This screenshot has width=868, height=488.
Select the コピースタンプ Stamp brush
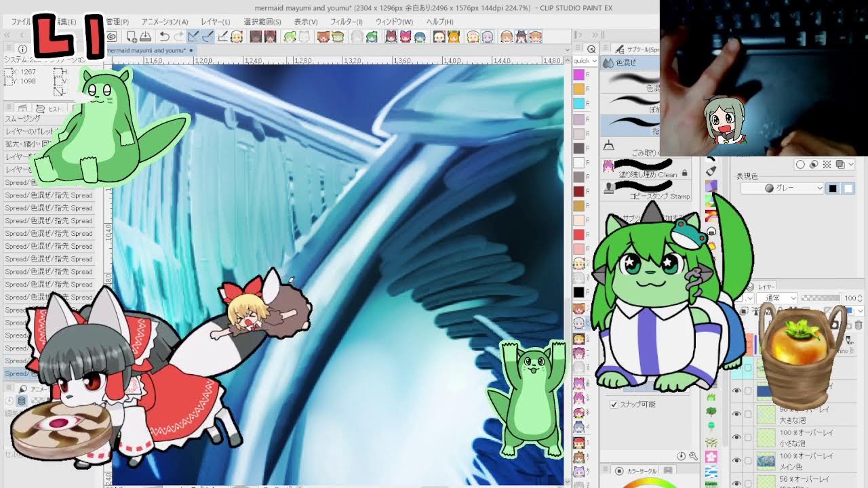[646, 190]
